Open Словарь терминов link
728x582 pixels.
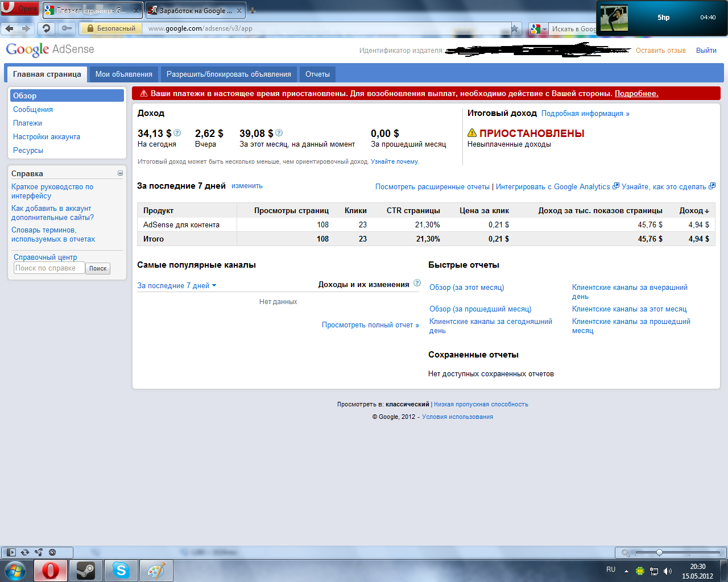click(53, 234)
